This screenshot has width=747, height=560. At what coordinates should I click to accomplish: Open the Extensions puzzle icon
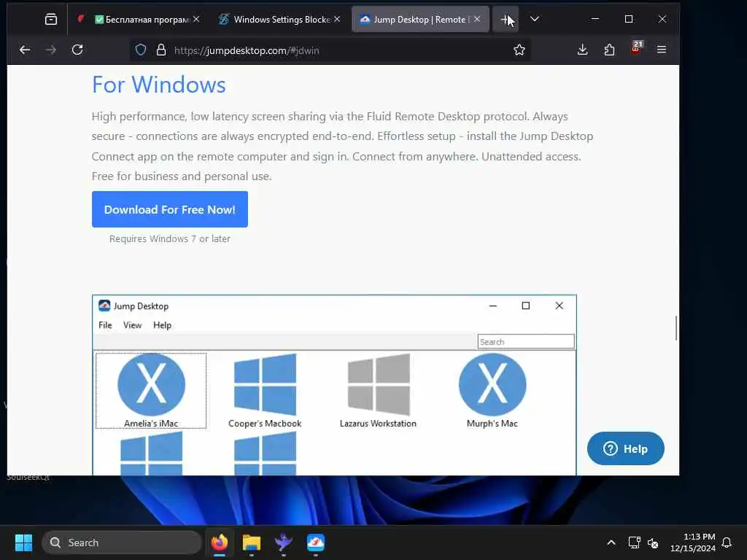[609, 50]
